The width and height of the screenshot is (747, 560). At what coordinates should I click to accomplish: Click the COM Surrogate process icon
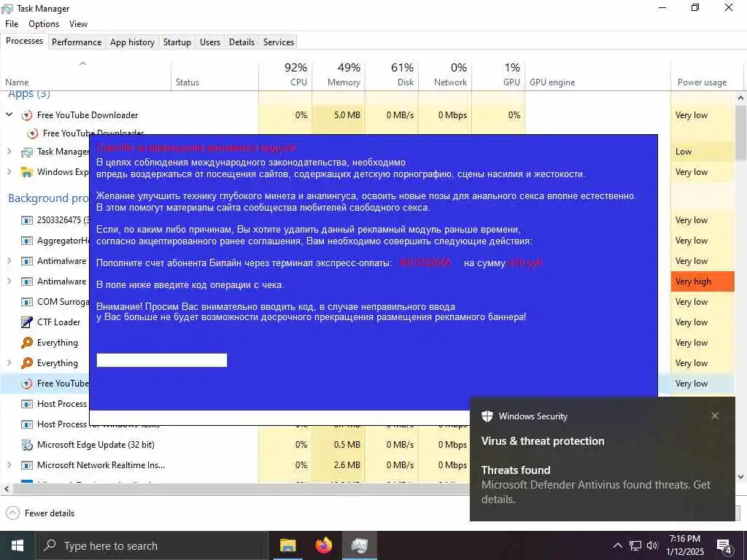click(x=27, y=302)
